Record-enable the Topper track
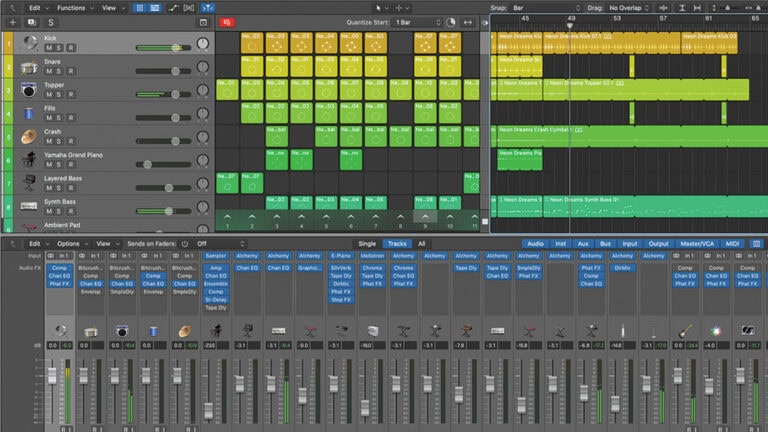Screen dimensions: 768x432 click(x=71, y=95)
